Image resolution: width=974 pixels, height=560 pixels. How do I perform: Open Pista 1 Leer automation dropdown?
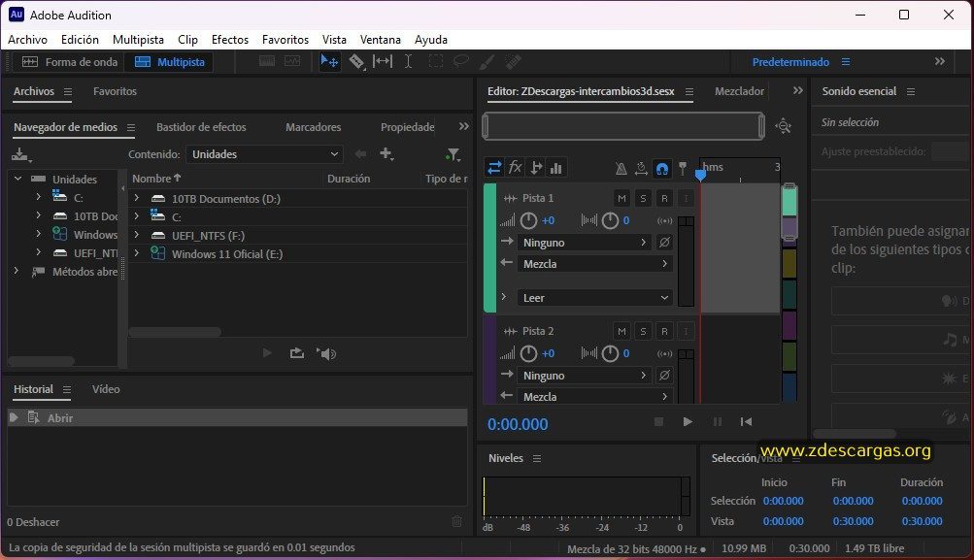click(595, 297)
